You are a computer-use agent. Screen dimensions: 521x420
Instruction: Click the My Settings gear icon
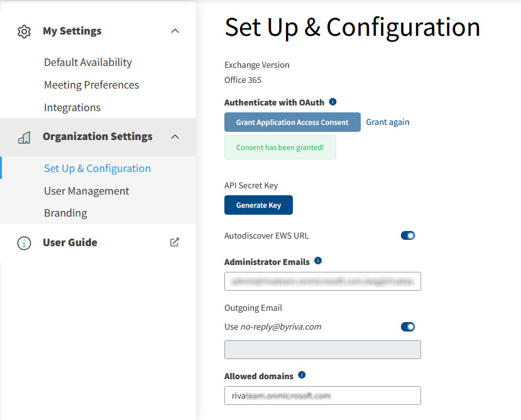(24, 31)
